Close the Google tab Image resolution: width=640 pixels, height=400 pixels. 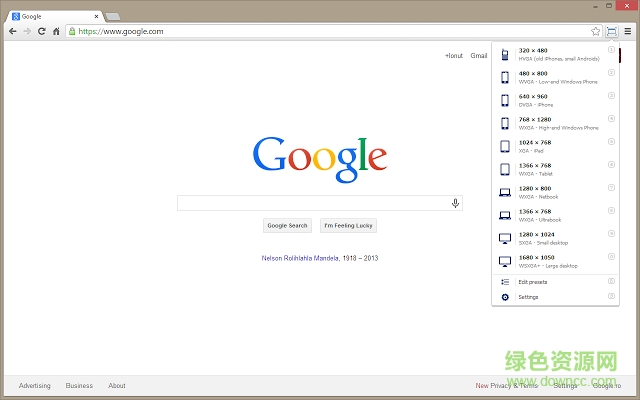(x=96, y=17)
